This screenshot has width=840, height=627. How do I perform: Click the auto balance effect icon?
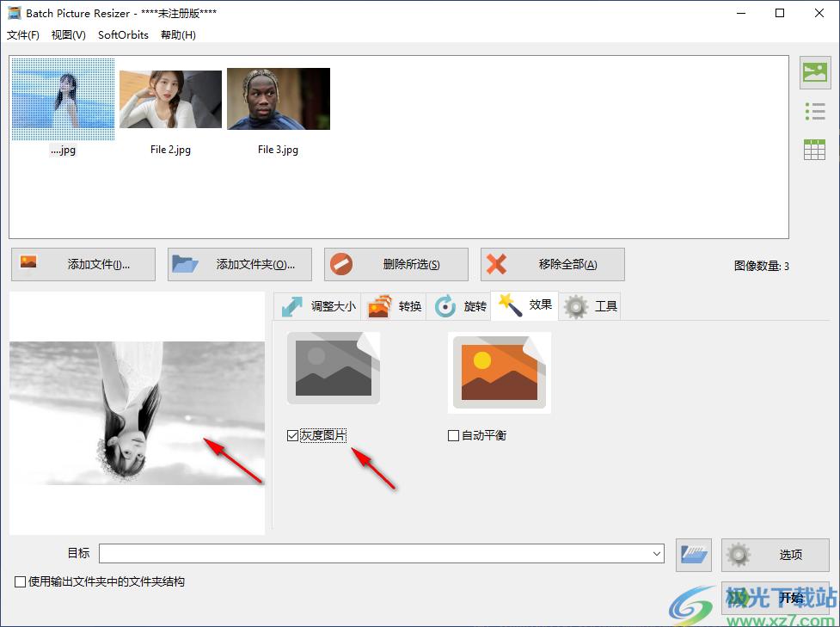click(x=499, y=372)
